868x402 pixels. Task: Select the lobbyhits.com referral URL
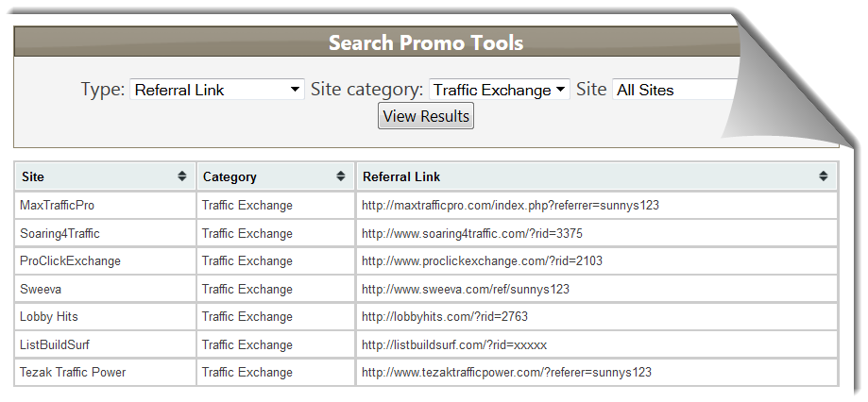[445, 317]
